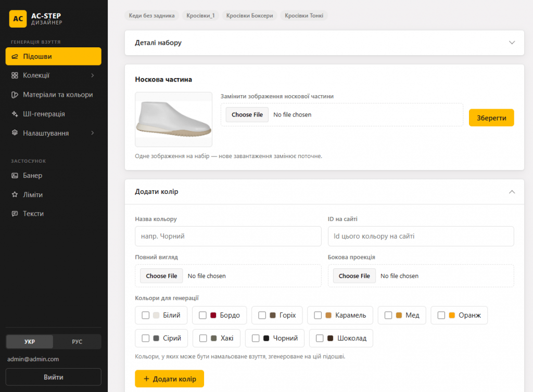Screen dimensions: 533x392
Task: Select the Карамель color checkbox
Action: (318, 315)
